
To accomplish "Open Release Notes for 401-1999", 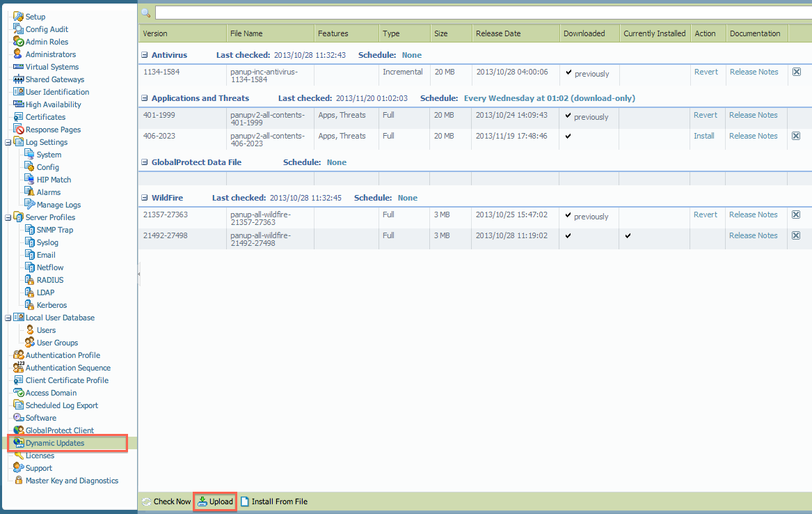I will [753, 115].
